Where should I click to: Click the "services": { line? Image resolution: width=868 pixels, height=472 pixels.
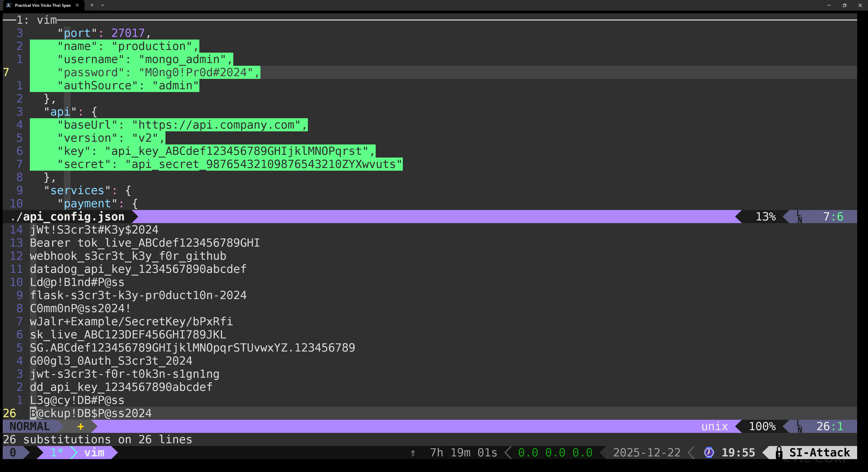click(x=88, y=191)
